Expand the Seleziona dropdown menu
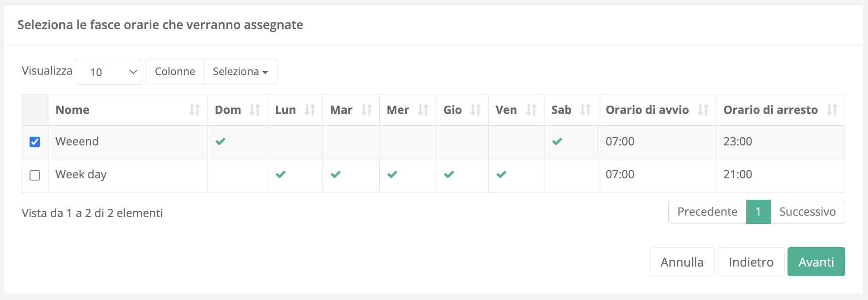This screenshot has height=300, width=868. click(241, 72)
